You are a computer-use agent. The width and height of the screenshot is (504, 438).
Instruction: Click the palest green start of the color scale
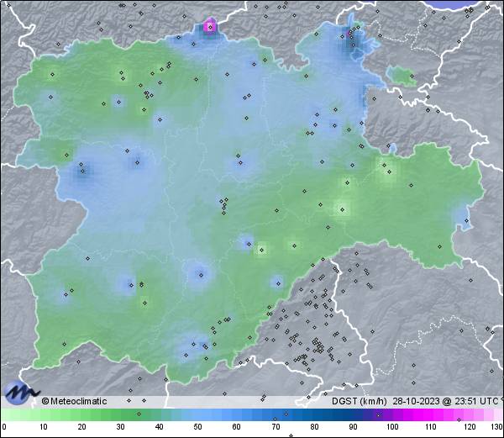pyautogui.click(x=9, y=414)
